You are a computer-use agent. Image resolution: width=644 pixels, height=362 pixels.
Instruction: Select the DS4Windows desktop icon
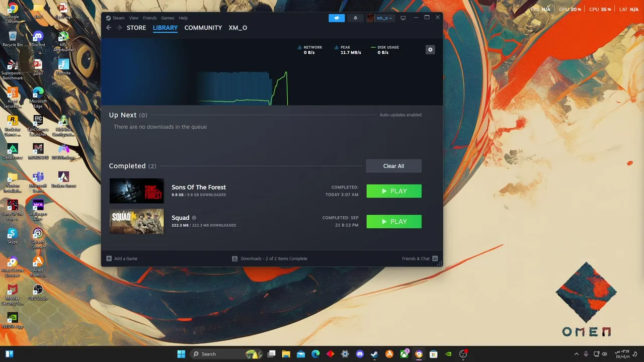pyautogui.click(x=63, y=152)
